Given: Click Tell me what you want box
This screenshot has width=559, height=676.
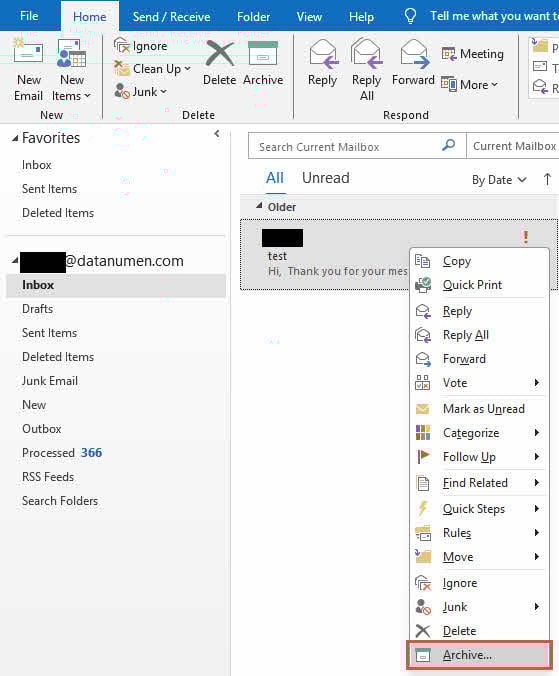Looking at the screenshot, I should (x=494, y=16).
